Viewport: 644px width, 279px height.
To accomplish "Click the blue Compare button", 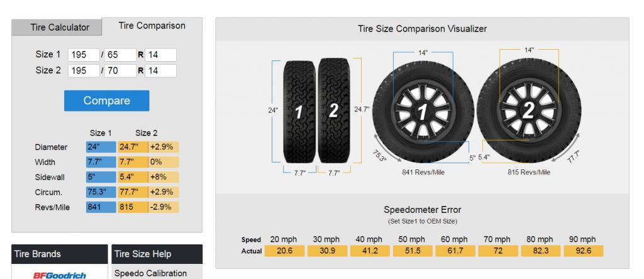I will pos(107,101).
